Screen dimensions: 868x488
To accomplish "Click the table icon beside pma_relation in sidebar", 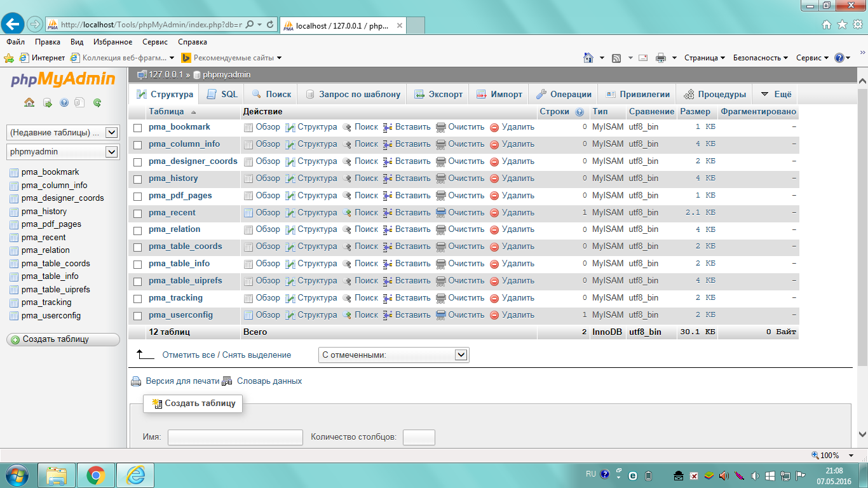I will (x=14, y=250).
